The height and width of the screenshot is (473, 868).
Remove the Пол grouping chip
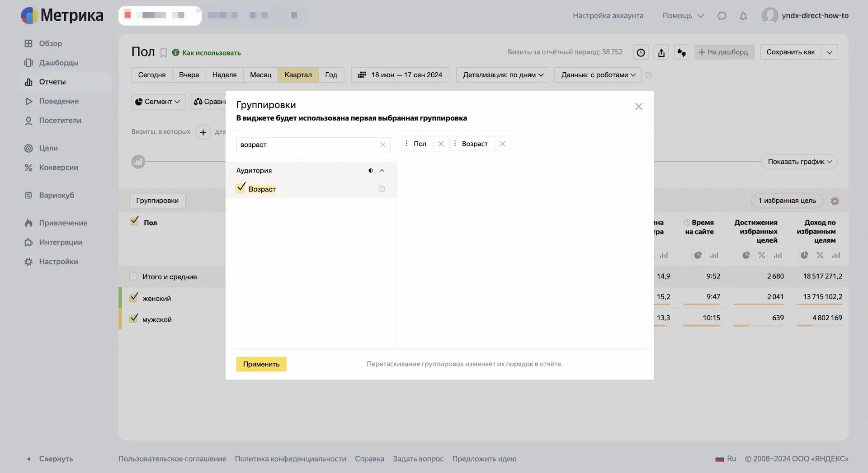click(x=441, y=144)
